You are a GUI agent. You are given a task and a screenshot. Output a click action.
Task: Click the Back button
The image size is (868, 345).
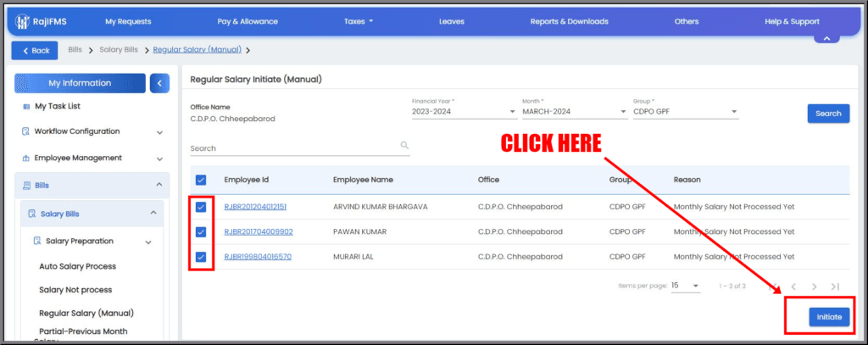34,50
